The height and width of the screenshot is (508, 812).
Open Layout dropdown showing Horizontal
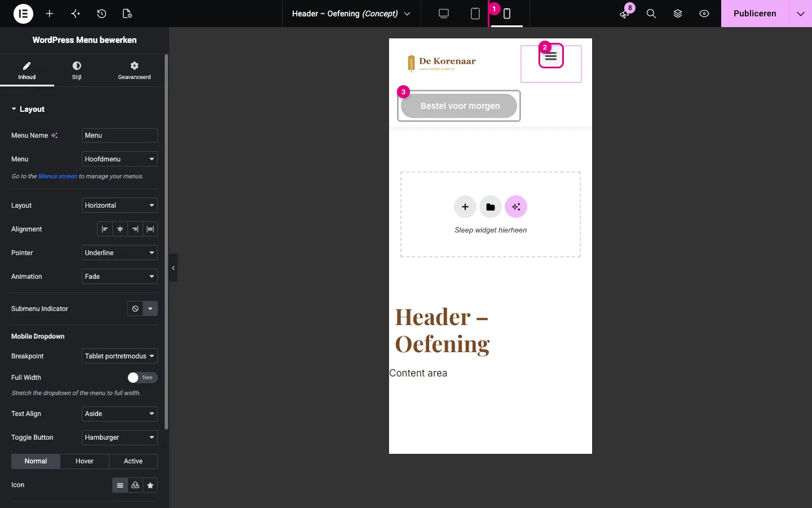(x=120, y=205)
